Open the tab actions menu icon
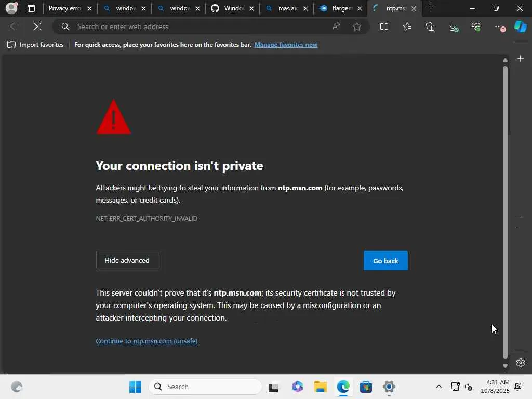This screenshot has width=532, height=399. (x=31, y=8)
